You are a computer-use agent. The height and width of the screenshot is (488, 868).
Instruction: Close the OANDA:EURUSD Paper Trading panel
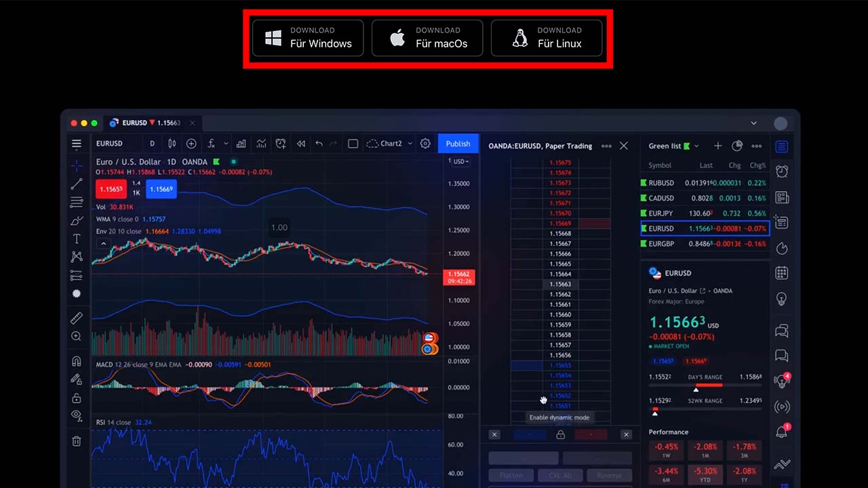pos(624,146)
